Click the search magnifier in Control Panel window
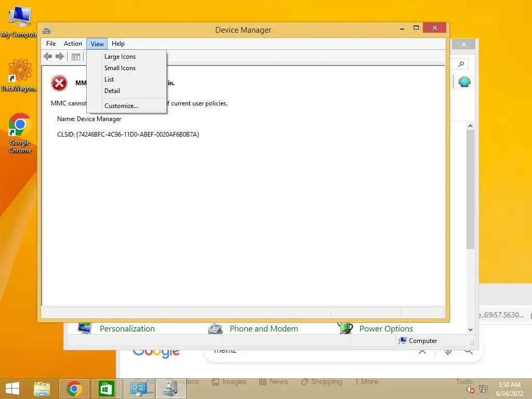Viewport: 532px width, 399px height. pos(461,64)
